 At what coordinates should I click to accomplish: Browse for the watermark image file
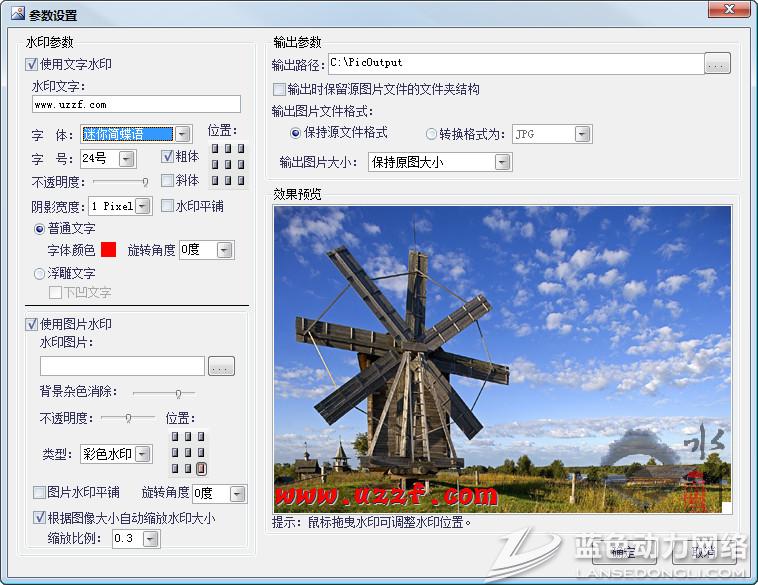[x=222, y=366]
